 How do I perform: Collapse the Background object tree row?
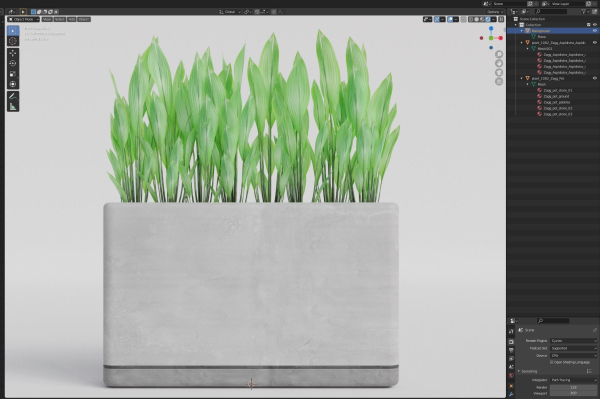tap(522, 31)
